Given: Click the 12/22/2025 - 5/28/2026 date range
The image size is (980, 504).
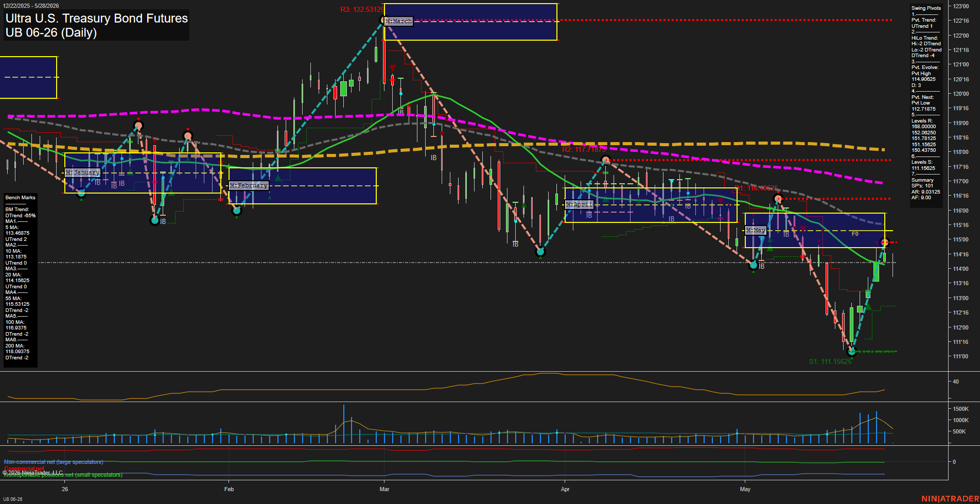Looking at the screenshot, I should click(31, 6).
